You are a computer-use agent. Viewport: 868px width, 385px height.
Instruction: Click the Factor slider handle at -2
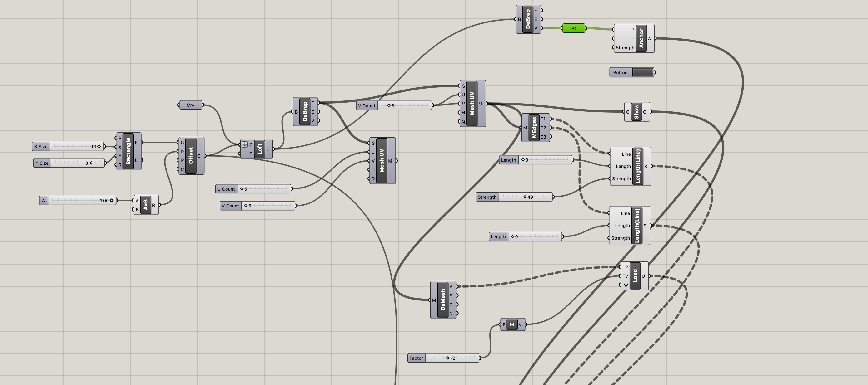448,358
